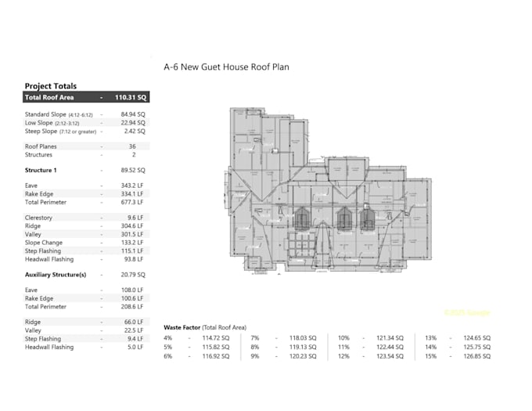Image resolution: width=532 pixels, height=411 pixels.
Task: Click the 'Structure 1' heading
Action: point(41,170)
